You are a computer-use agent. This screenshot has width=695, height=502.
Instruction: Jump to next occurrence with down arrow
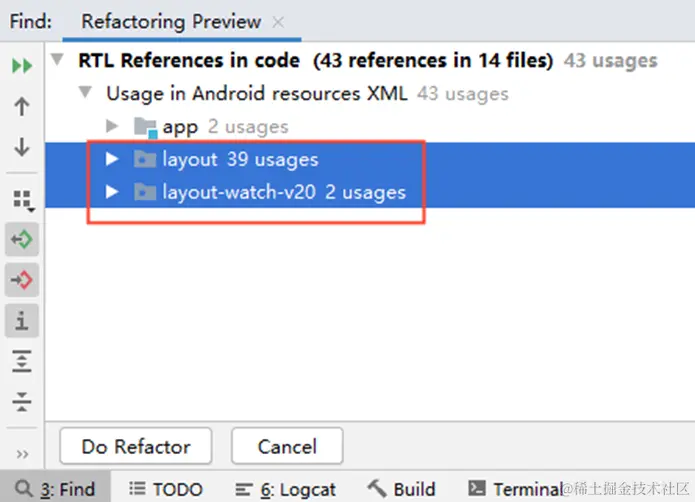tap(22, 147)
